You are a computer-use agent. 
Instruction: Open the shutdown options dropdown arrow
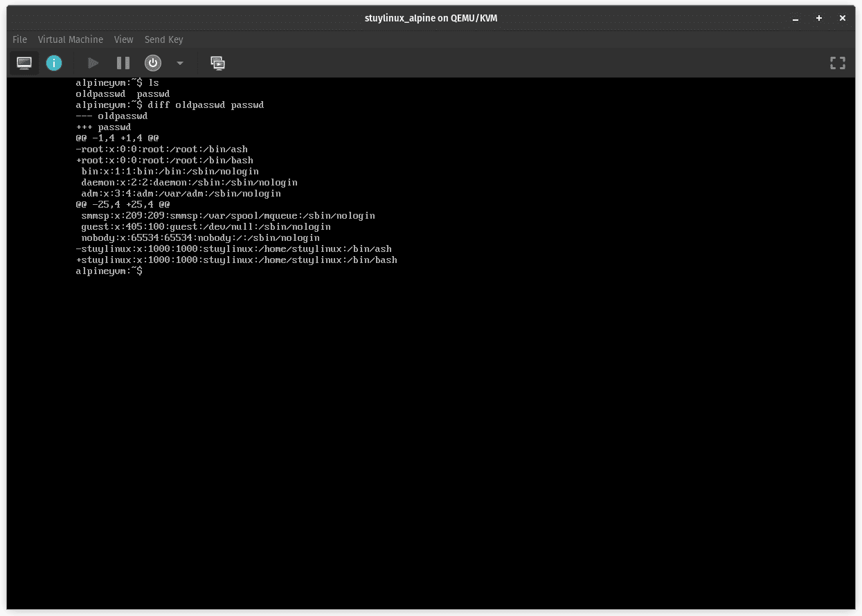(179, 63)
